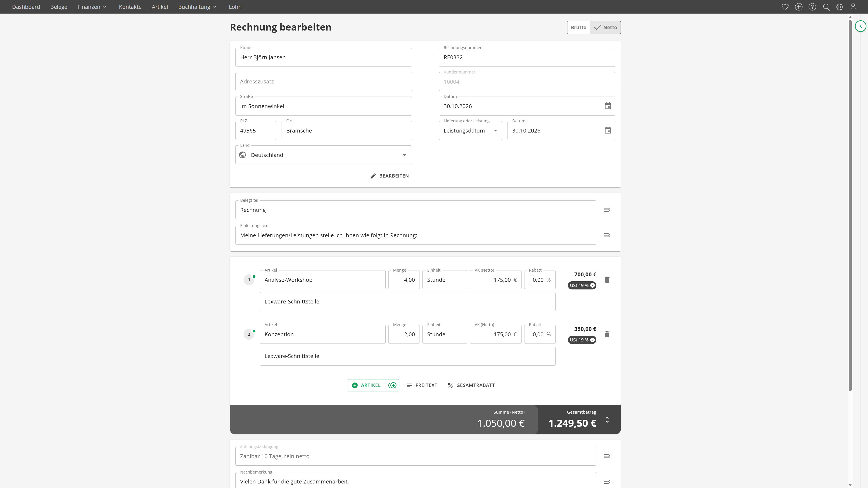The height and width of the screenshot is (488, 868).
Task: Click the create new plus-circle icon in top bar
Action: pyautogui.click(x=799, y=7)
